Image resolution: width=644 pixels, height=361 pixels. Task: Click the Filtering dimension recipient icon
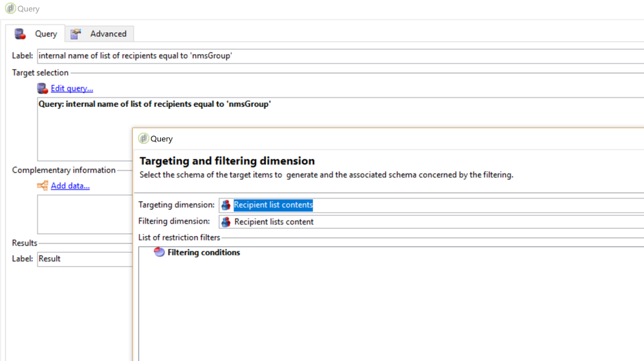click(226, 222)
